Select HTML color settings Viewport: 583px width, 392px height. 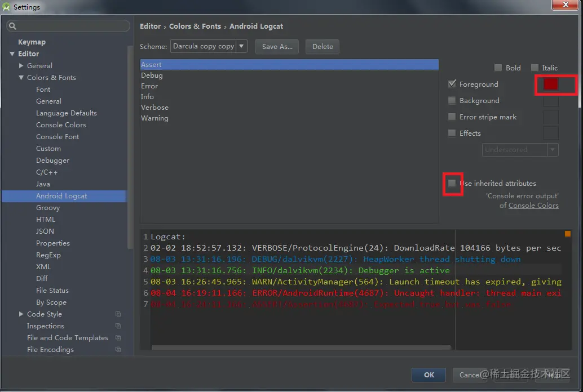pyautogui.click(x=45, y=220)
